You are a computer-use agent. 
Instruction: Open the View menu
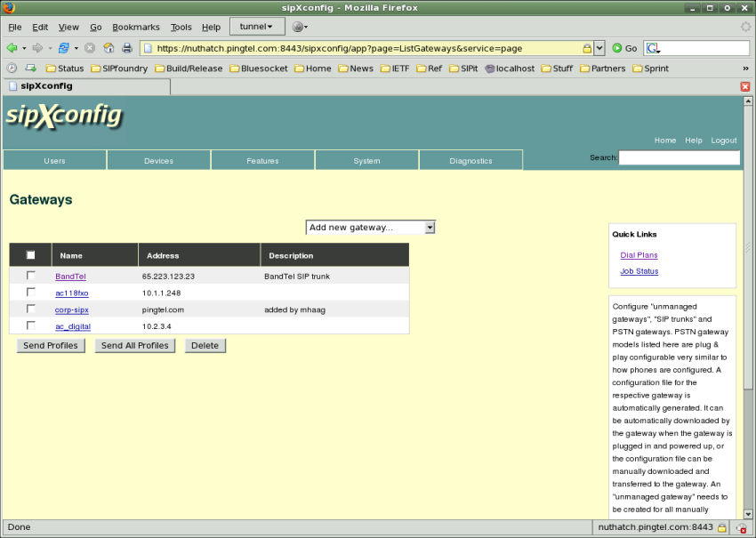[x=68, y=27]
